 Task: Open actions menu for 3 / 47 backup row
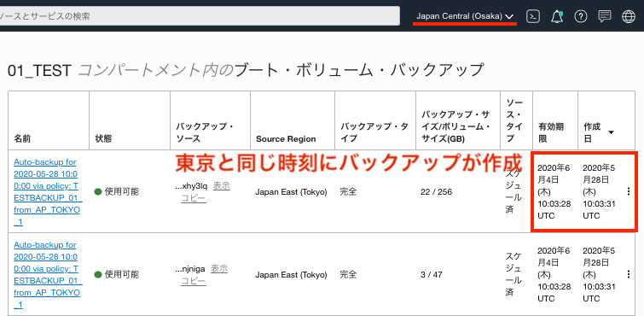click(629, 274)
